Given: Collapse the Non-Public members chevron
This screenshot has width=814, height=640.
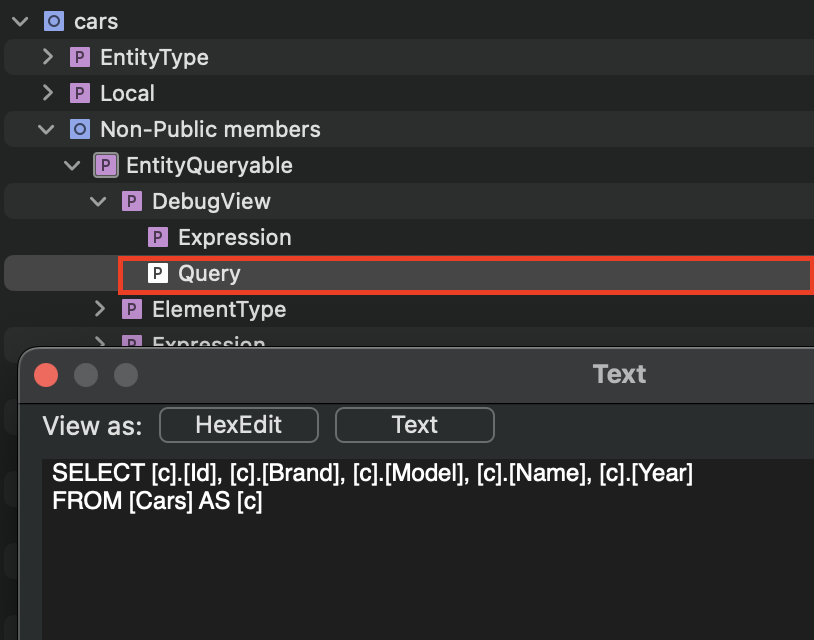Looking at the screenshot, I should tap(46, 129).
